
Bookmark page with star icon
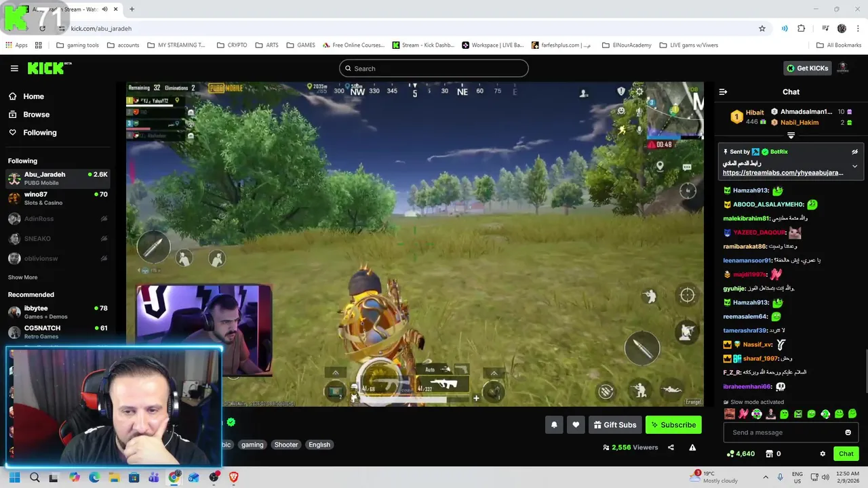point(762,28)
